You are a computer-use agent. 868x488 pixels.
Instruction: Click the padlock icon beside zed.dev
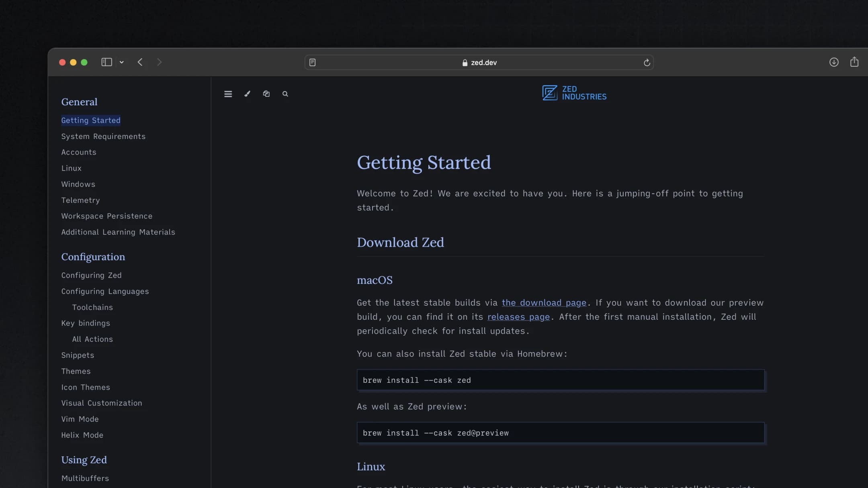coord(464,63)
